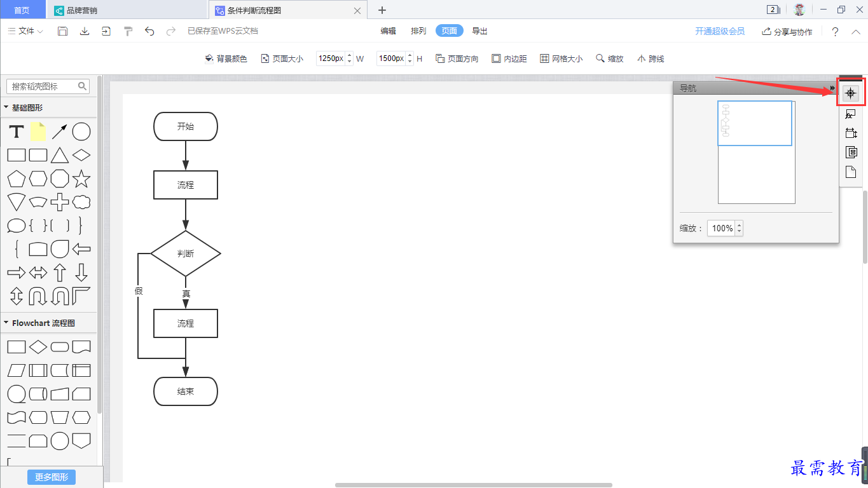868x488 pixels.
Task: Select the yellow note shape
Action: click(38, 132)
